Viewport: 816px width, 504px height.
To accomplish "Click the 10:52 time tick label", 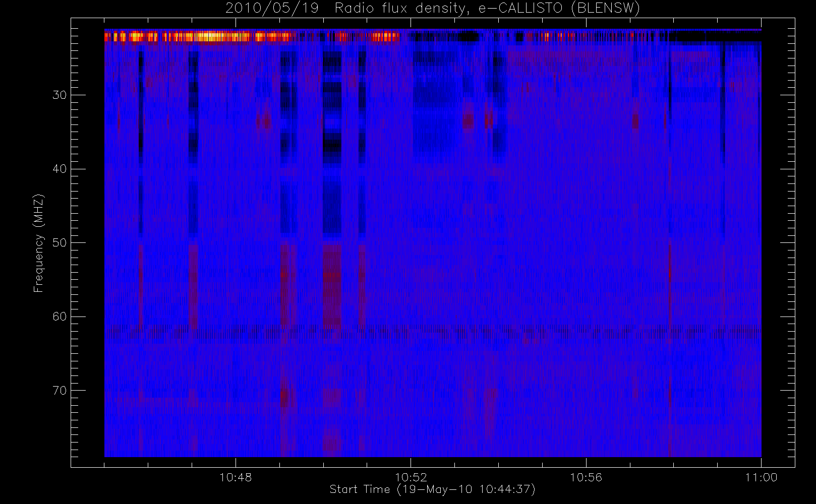I will coord(411,477).
